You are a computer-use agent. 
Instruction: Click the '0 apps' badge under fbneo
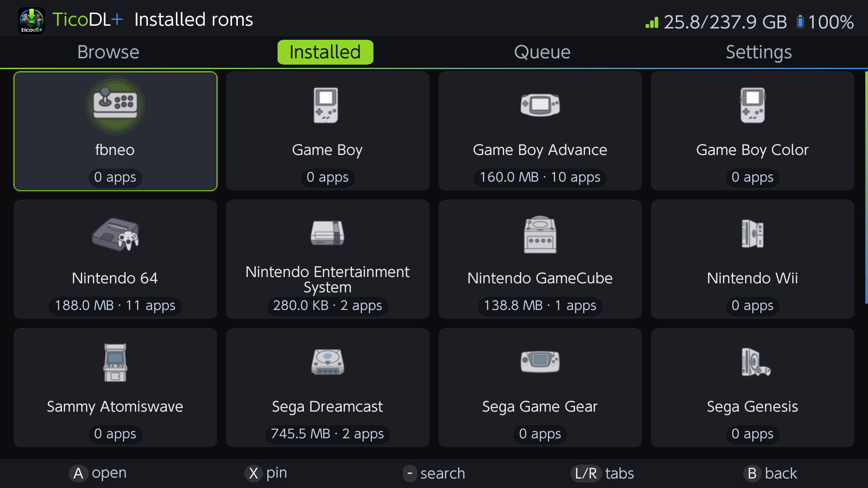pyautogui.click(x=115, y=177)
